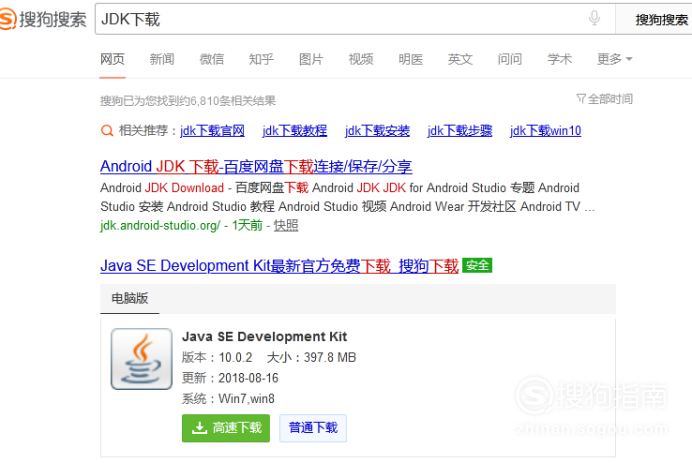Click update date 2018-08-16
Image resolution: width=692 pixels, height=463 pixels.
248,378
